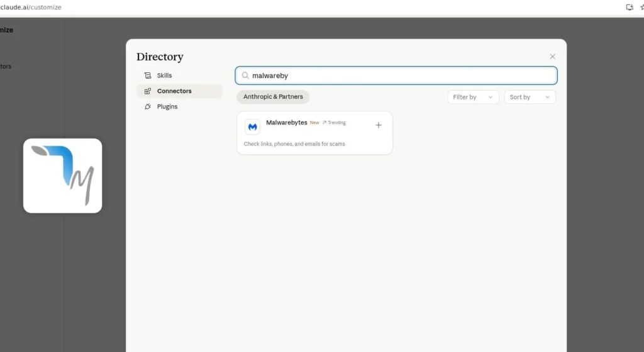The width and height of the screenshot is (644, 352).
Task: Click the Trending label on Malwarebytes
Action: tap(334, 123)
